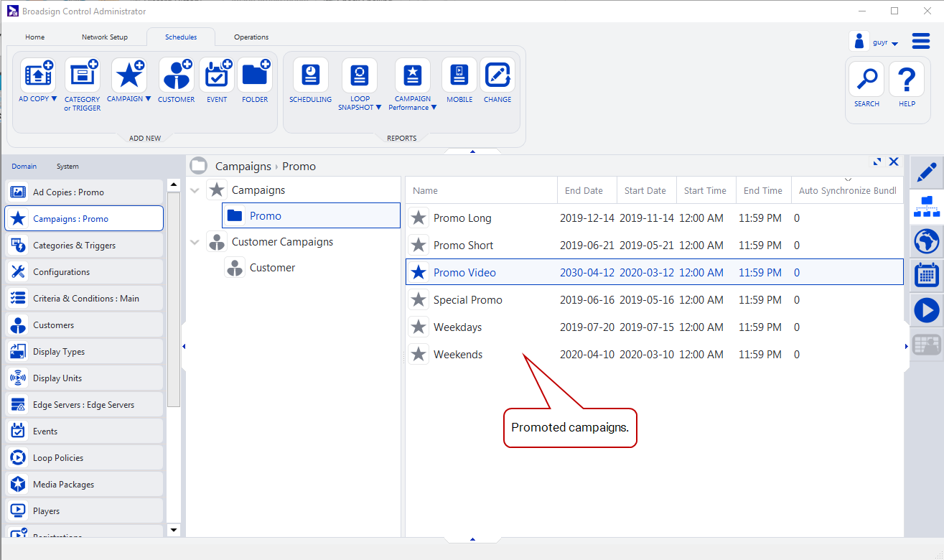
Task: Select the Special Promo campaign row
Action: tap(467, 300)
